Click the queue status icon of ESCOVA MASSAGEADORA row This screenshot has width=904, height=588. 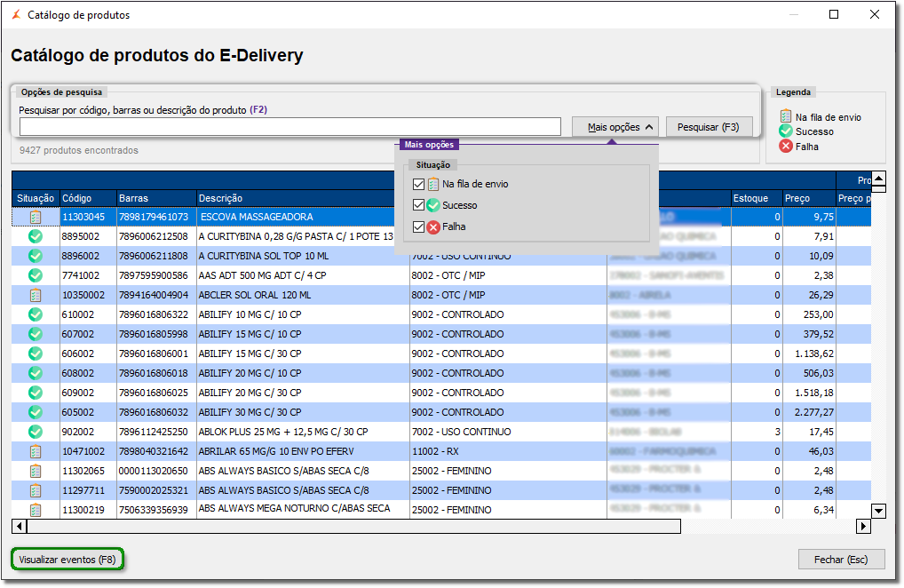pos(36,218)
